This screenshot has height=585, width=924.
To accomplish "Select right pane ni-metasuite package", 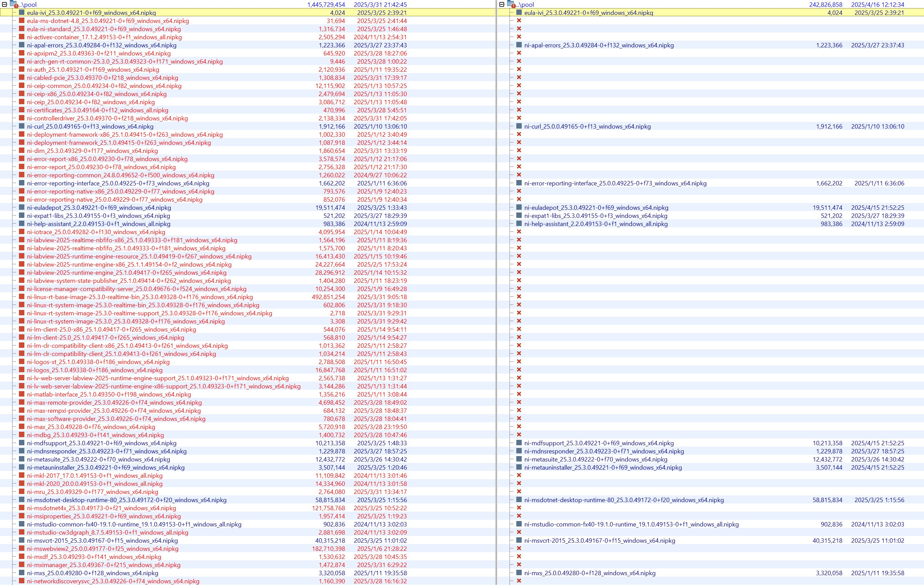I will click(x=595, y=459).
